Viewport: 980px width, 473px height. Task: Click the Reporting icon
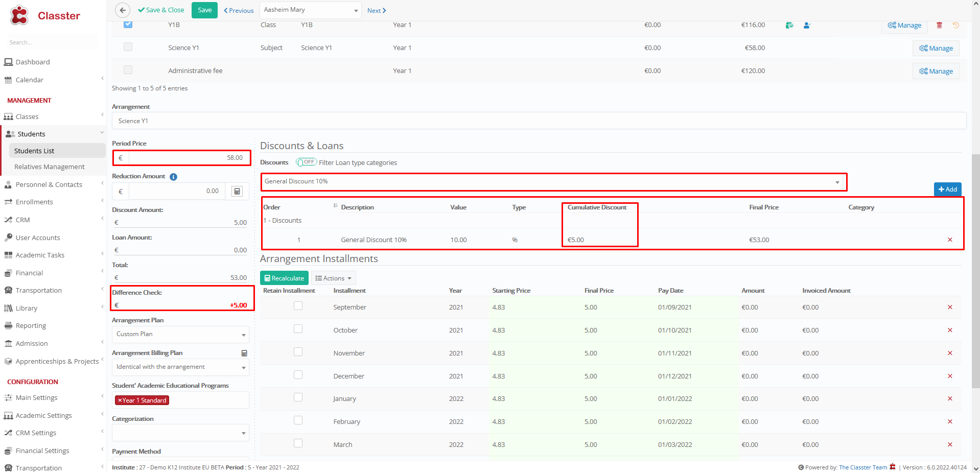click(8, 325)
